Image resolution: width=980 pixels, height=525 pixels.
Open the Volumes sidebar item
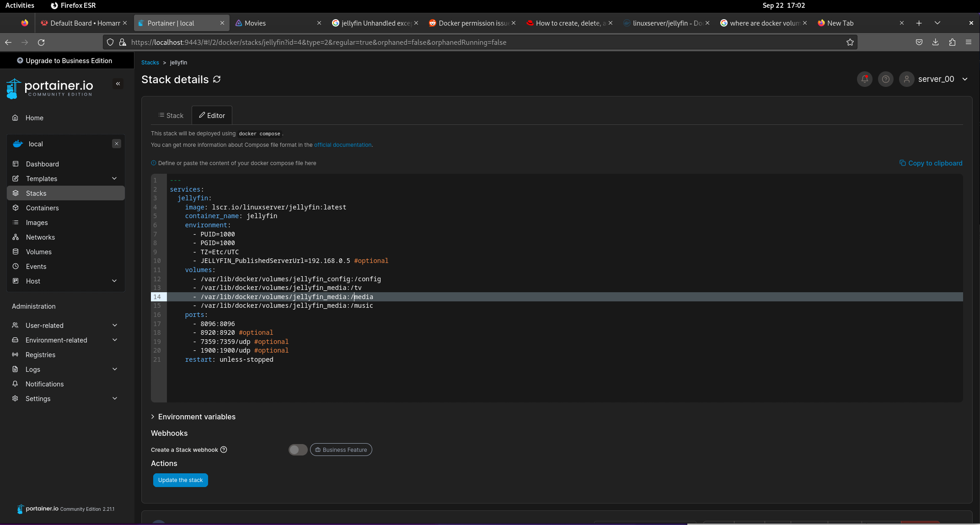(38, 252)
